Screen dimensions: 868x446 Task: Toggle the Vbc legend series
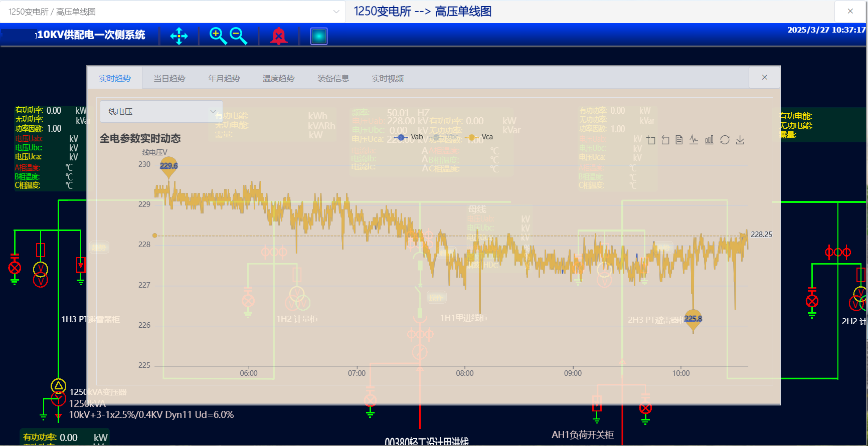point(445,137)
